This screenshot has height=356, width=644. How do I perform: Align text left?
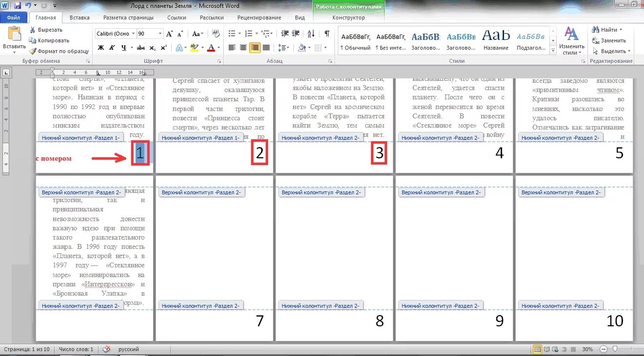232,48
